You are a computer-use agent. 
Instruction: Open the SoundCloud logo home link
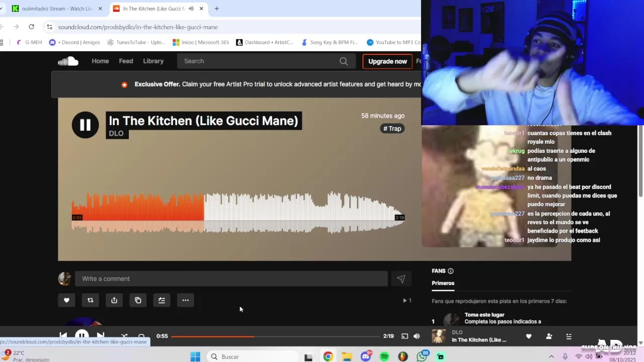coord(68,61)
